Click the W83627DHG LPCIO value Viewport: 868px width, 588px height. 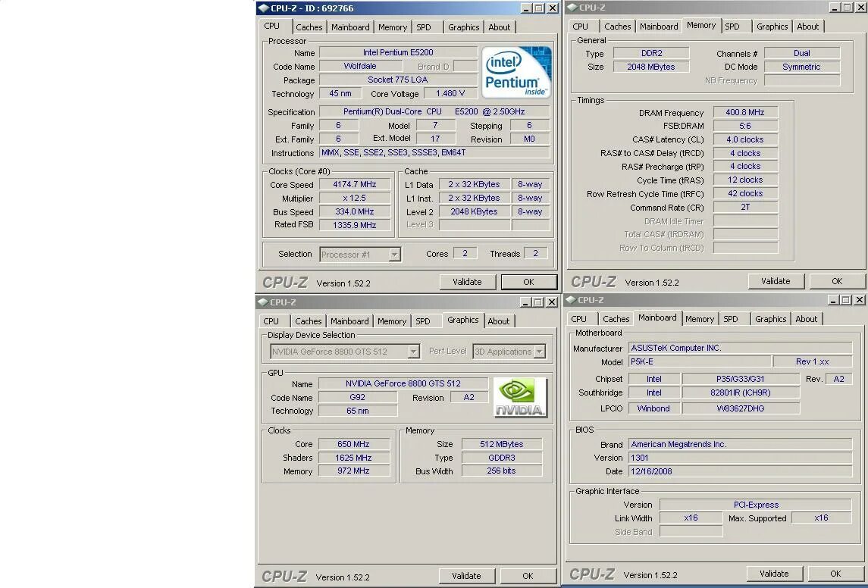click(x=741, y=408)
